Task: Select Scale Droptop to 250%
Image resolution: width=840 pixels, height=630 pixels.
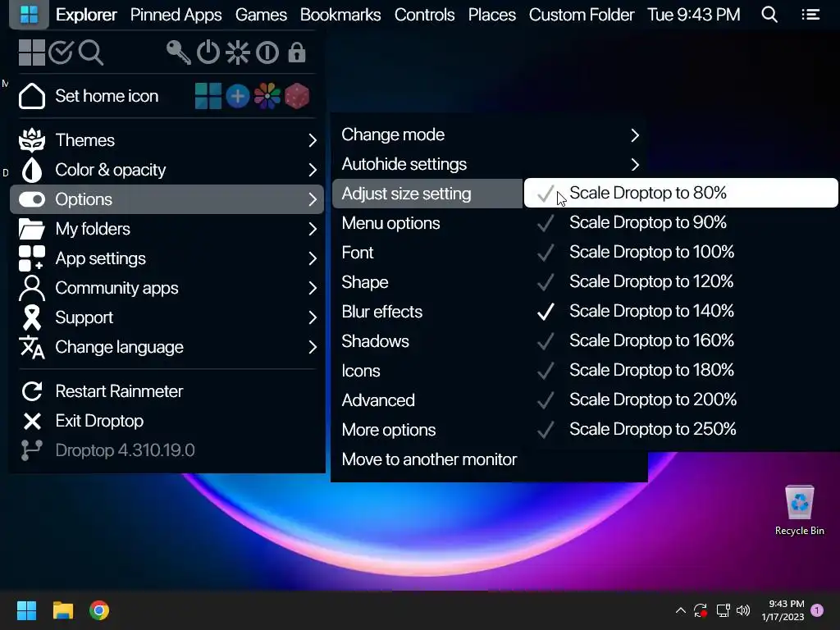Action: point(680,428)
